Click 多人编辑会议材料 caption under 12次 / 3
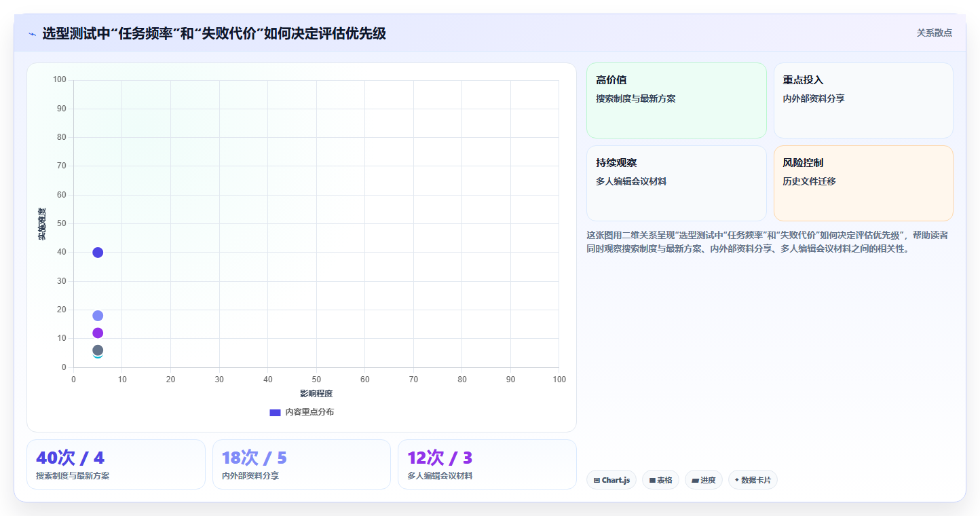 coord(440,476)
